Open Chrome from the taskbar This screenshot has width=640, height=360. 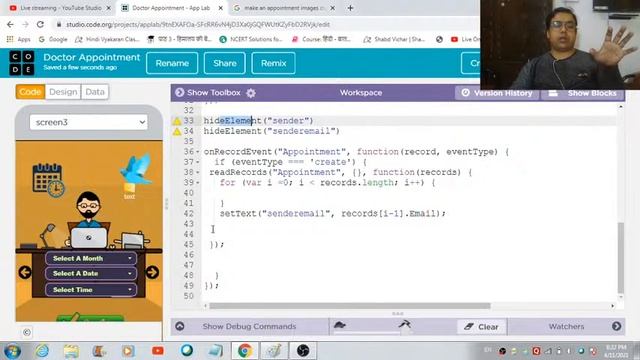click(x=245, y=351)
